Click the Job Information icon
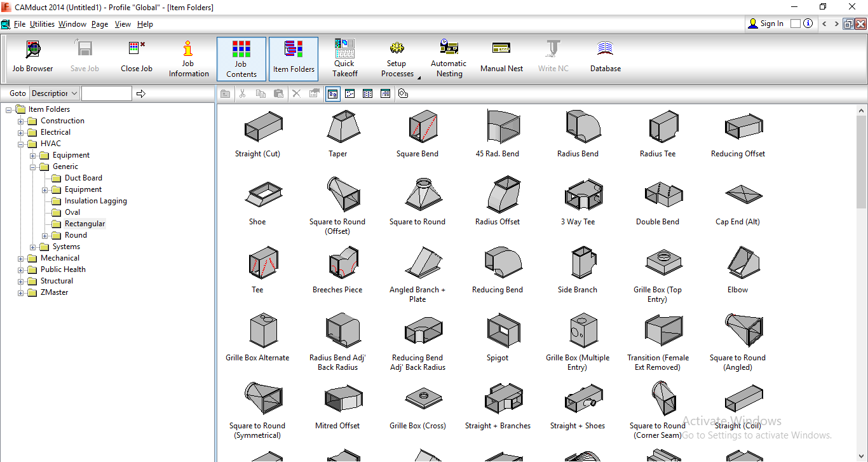The width and height of the screenshot is (868, 462). click(188, 58)
